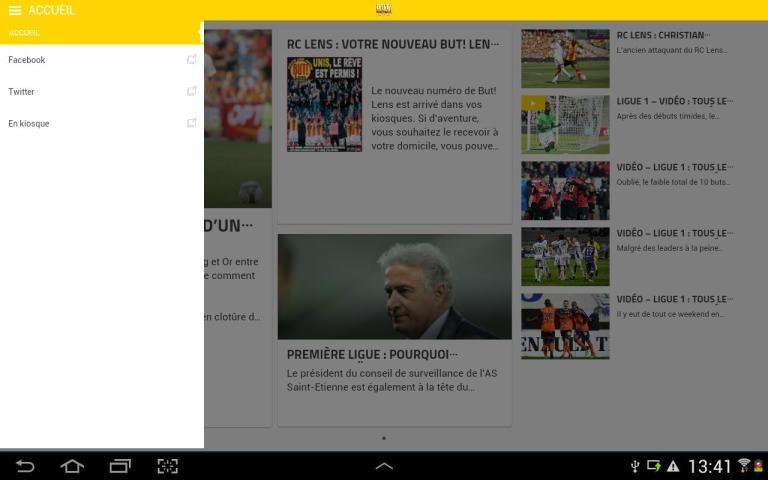Viewport: 768px width, 480px height.
Task: Tap the external link icon beside En kiosque
Action: point(191,124)
